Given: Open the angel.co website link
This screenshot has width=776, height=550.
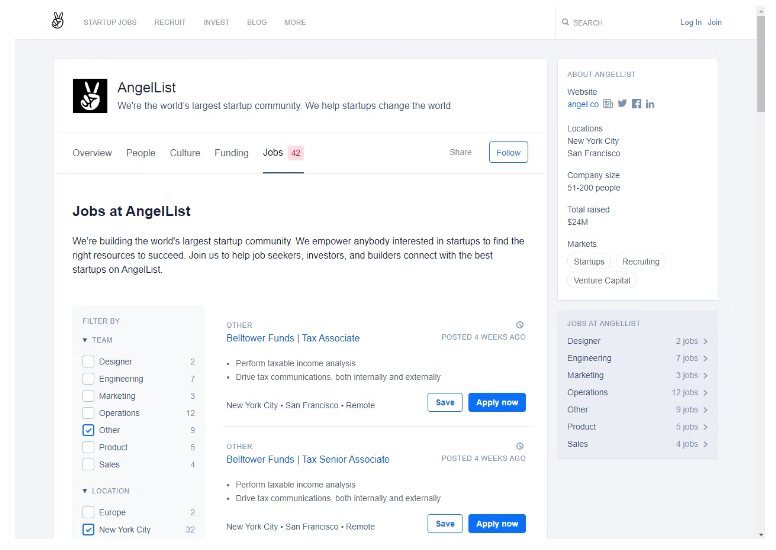Looking at the screenshot, I should (583, 104).
